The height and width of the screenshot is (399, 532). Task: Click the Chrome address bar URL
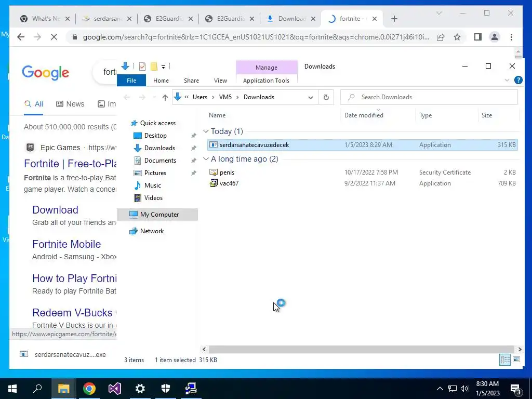coord(256,37)
